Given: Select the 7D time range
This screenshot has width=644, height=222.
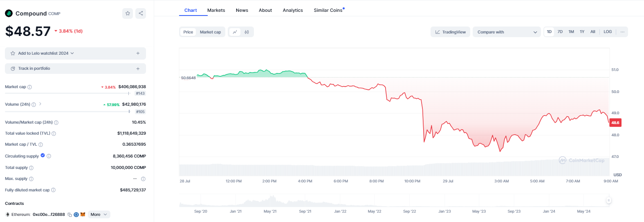Looking at the screenshot, I should [560, 32].
